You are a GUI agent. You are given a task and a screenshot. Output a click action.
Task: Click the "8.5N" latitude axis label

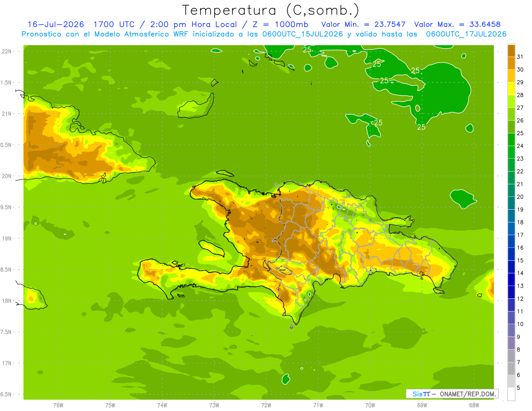click(x=7, y=270)
